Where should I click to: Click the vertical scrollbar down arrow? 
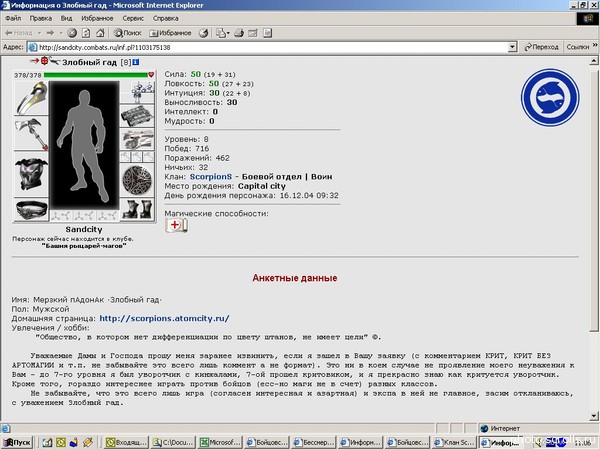tap(594, 416)
